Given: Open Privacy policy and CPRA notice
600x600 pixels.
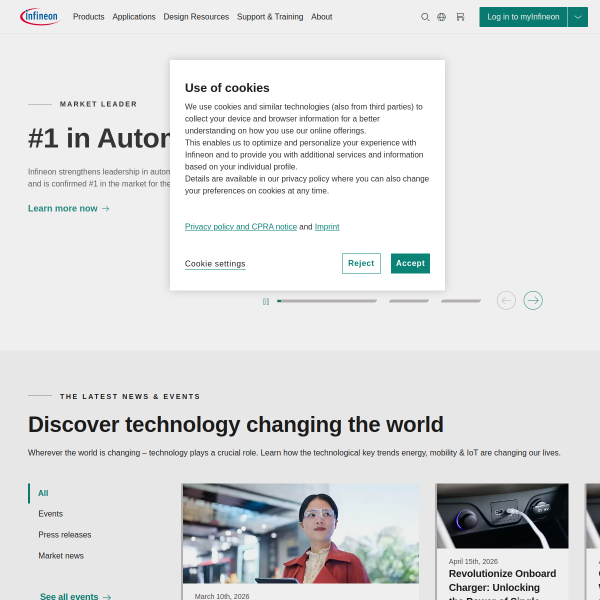Looking at the screenshot, I should coord(241,227).
